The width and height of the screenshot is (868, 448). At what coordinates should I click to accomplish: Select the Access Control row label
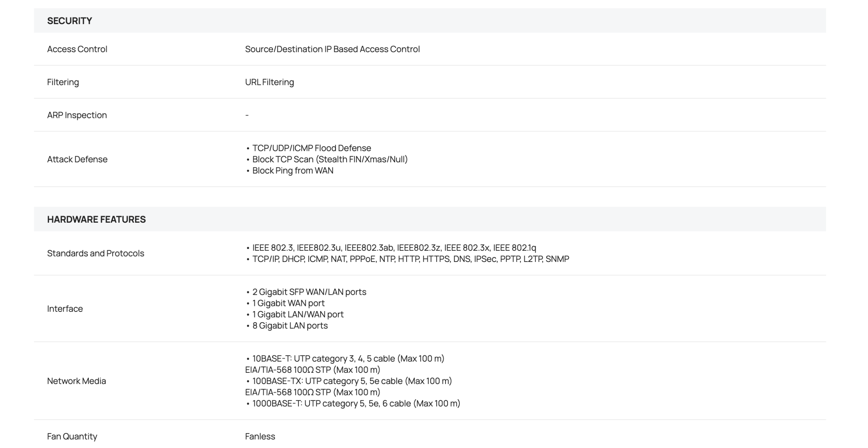[77, 49]
